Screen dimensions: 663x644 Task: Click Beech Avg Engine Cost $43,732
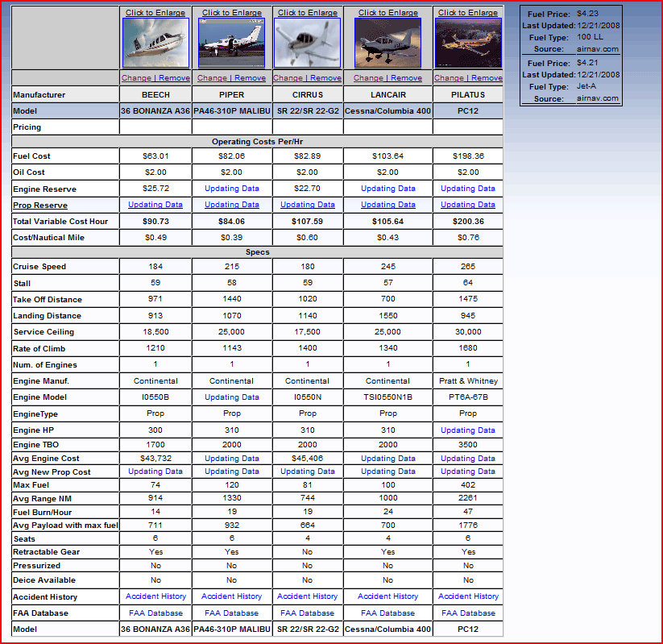[x=155, y=459]
